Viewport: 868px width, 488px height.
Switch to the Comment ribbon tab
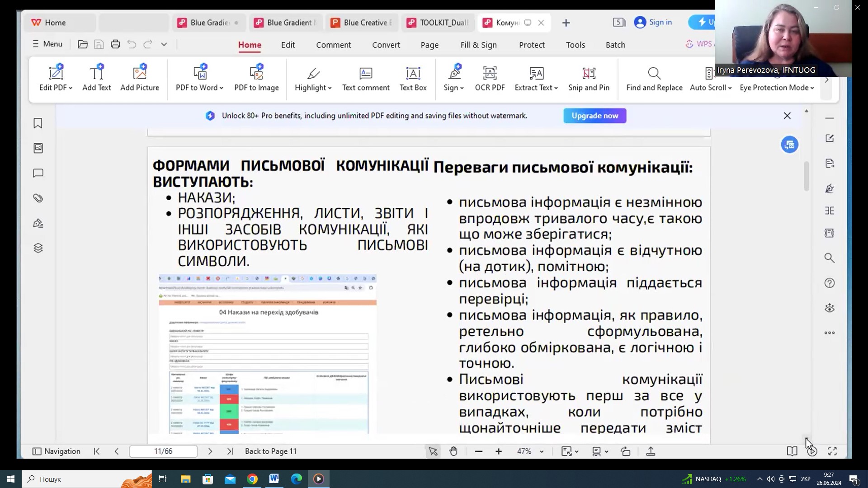[x=333, y=45]
